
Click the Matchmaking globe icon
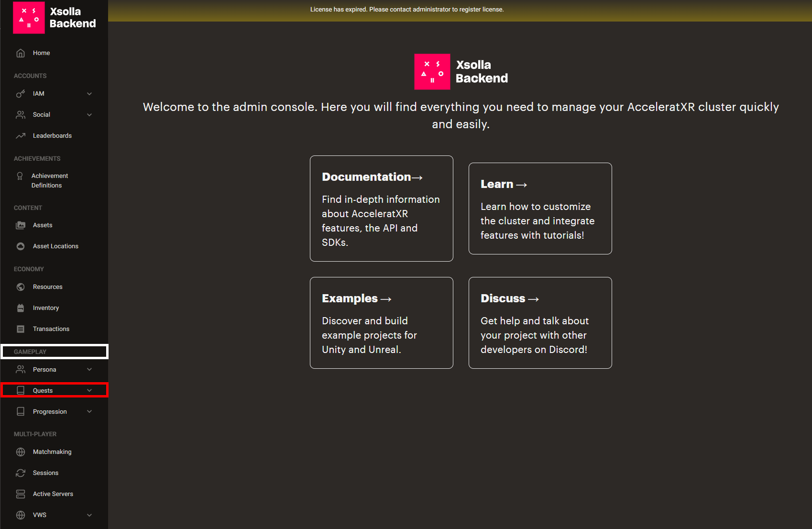coord(21,452)
